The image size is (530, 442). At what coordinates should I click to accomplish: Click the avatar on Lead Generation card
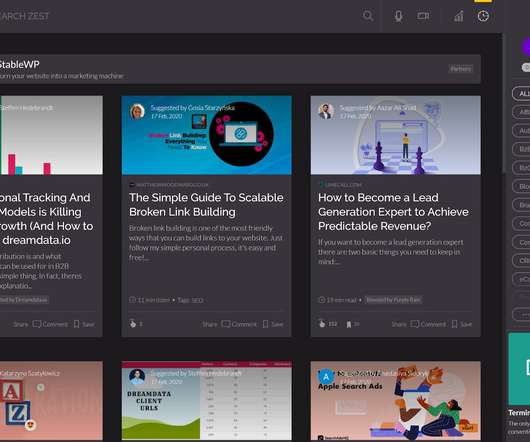(x=326, y=111)
